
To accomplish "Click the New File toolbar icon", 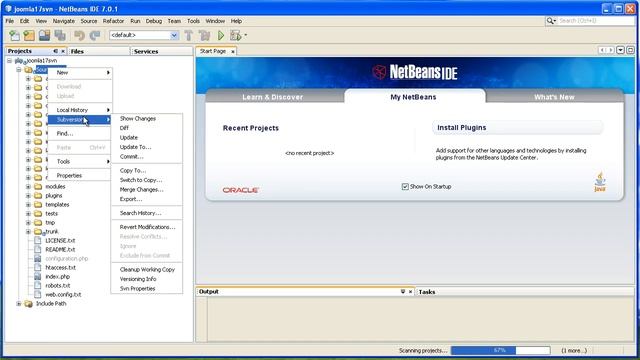I will [x=14, y=36].
